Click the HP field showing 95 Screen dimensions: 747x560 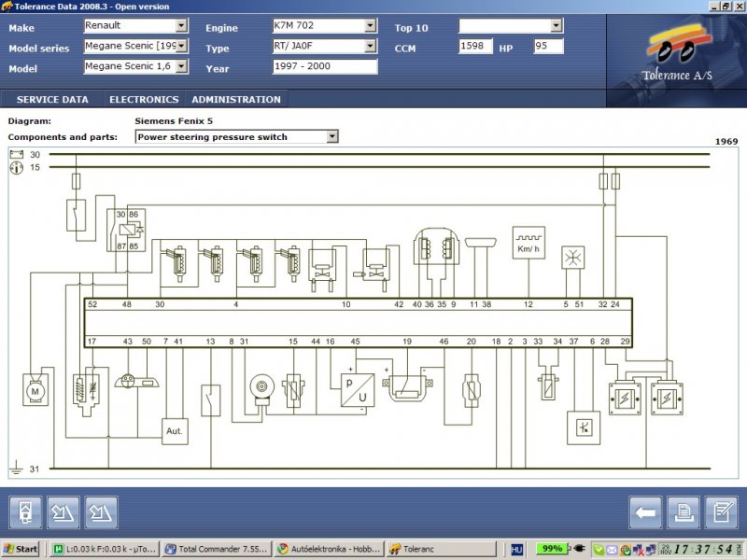tap(548, 46)
